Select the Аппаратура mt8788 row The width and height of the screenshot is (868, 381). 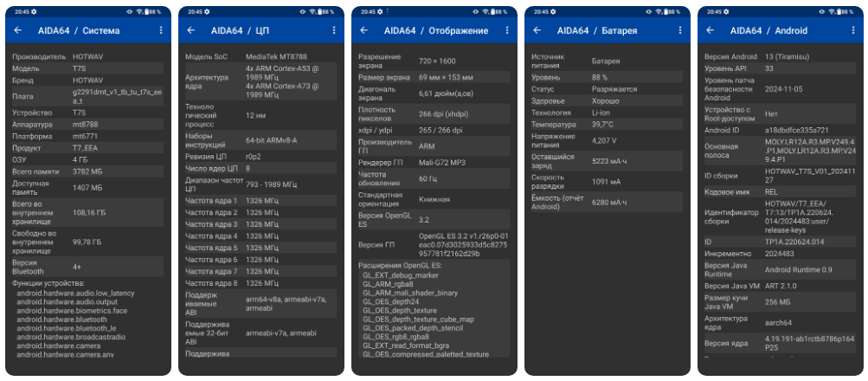click(x=87, y=125)
